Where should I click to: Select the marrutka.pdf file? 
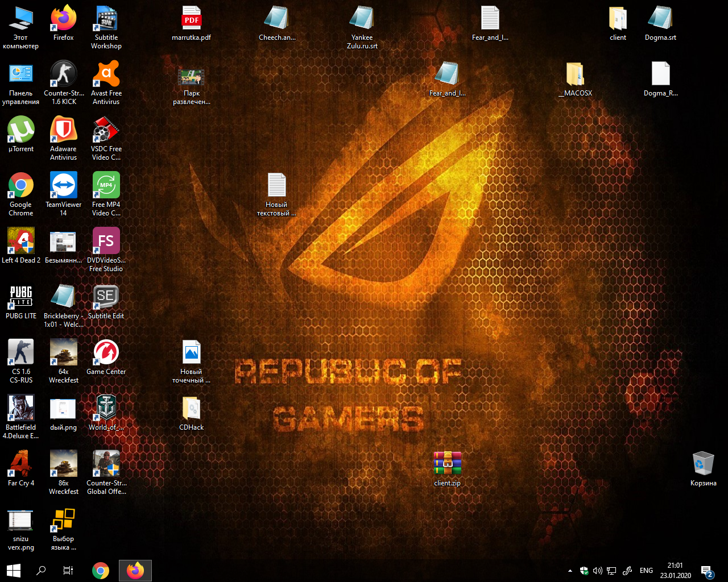coord(192,24)
